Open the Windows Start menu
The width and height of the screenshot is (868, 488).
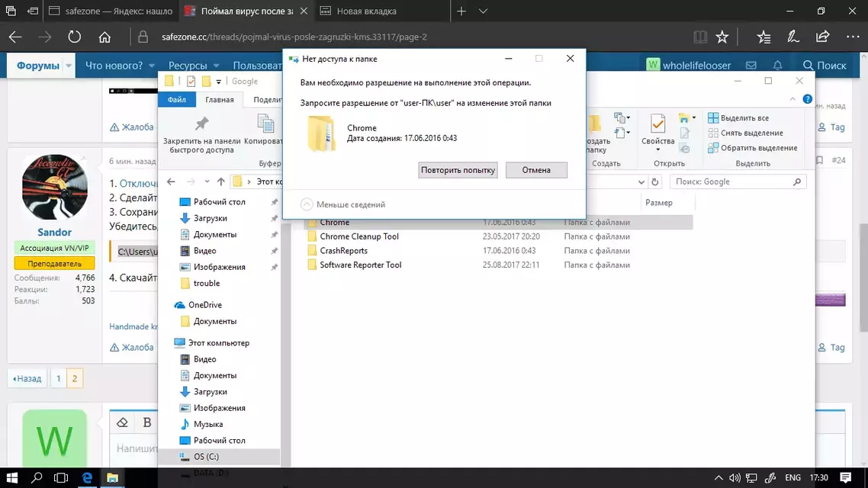click(x=11, y=477)
